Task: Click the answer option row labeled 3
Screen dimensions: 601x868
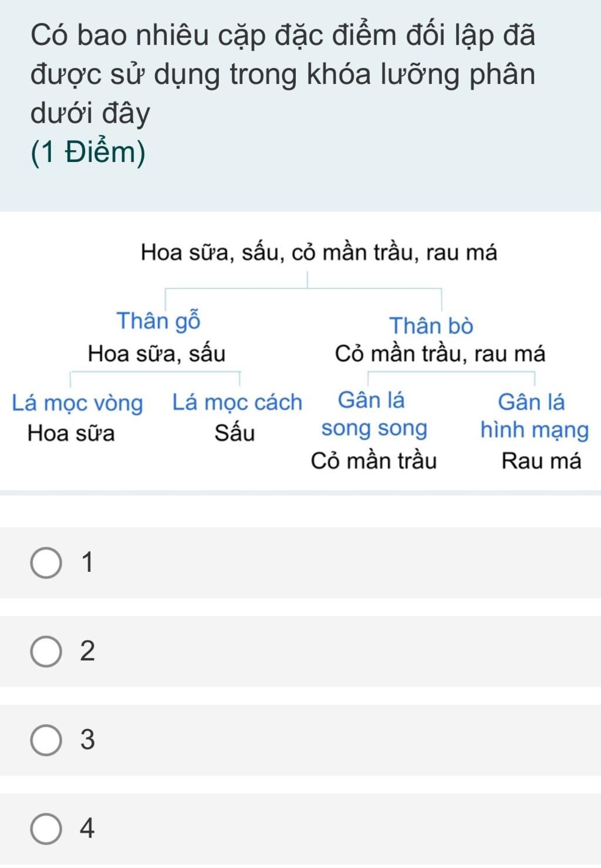Action: [300, 740]
